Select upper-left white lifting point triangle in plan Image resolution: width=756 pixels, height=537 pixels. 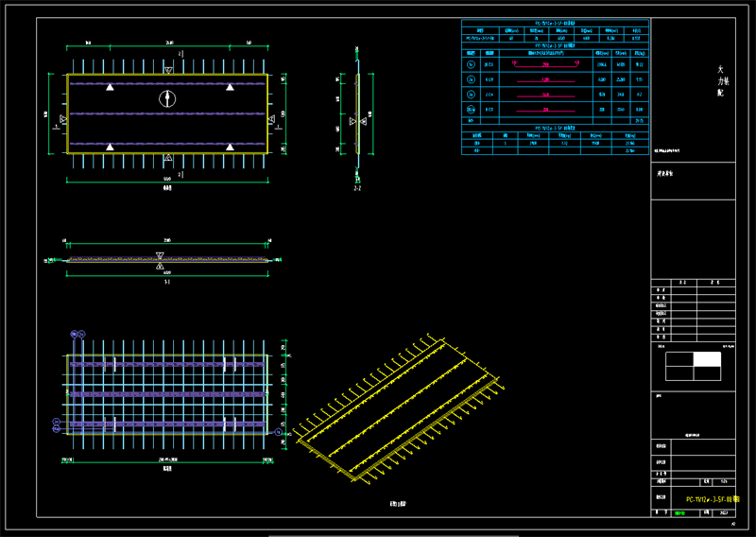[110, 87]
